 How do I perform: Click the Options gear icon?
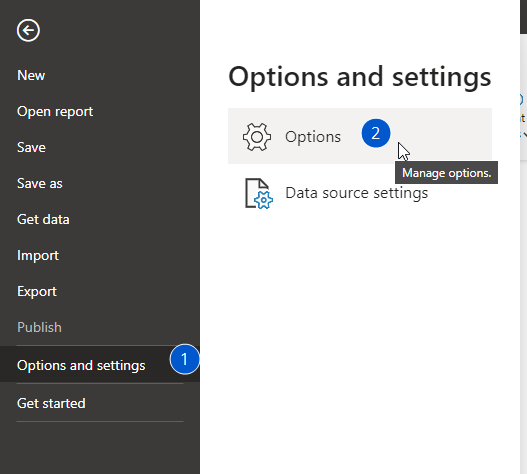click(x=257, y=137)
